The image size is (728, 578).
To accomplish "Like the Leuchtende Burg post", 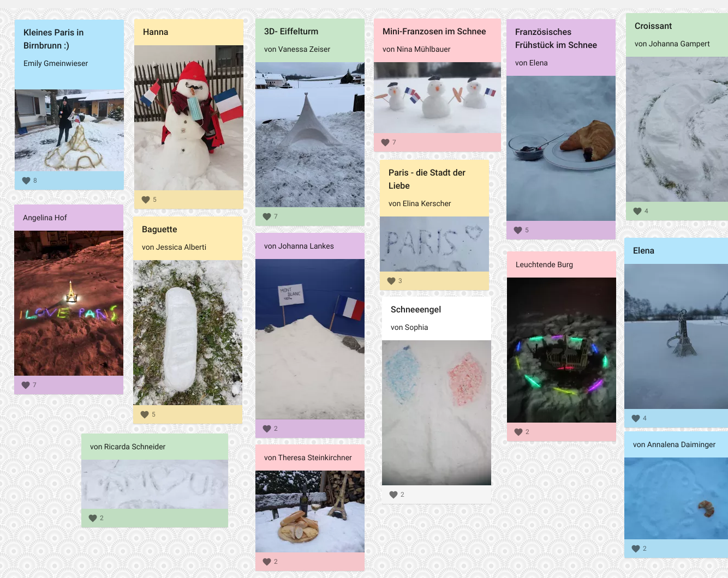I will [x=518, y=432].
